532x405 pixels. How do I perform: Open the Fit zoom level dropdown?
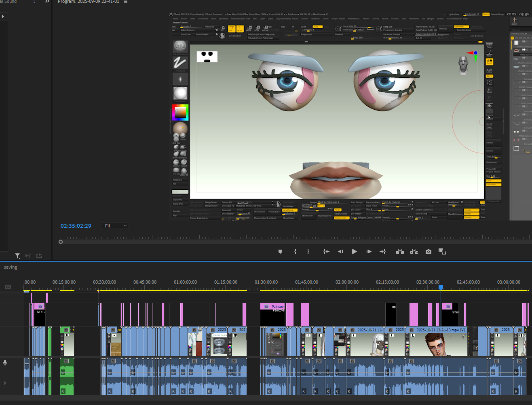click(x=116, y=226)
